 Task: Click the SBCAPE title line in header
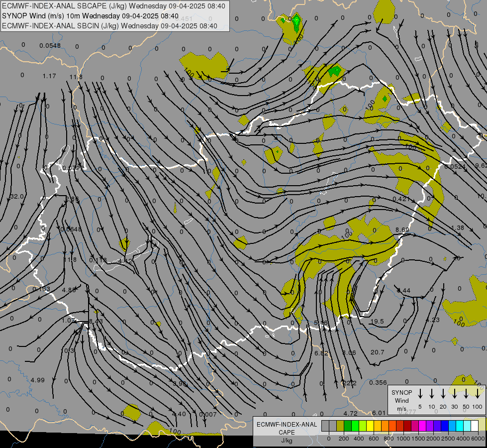click(113, 6)
